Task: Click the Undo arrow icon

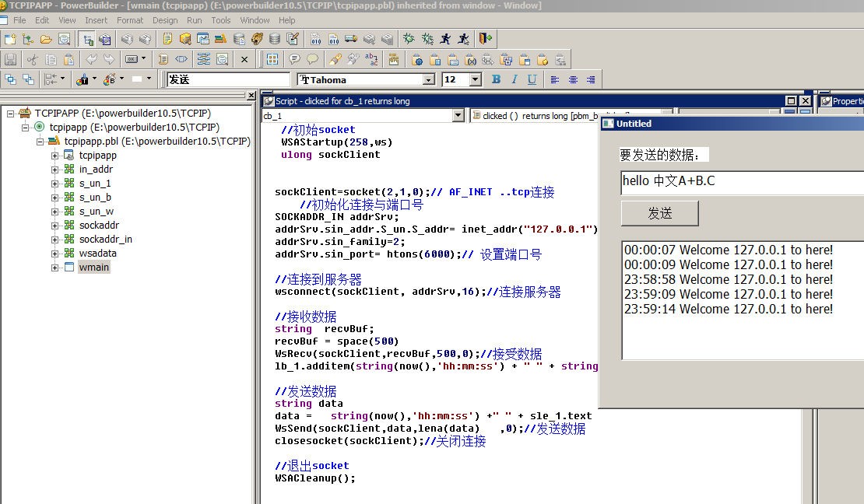Action: 93,58
